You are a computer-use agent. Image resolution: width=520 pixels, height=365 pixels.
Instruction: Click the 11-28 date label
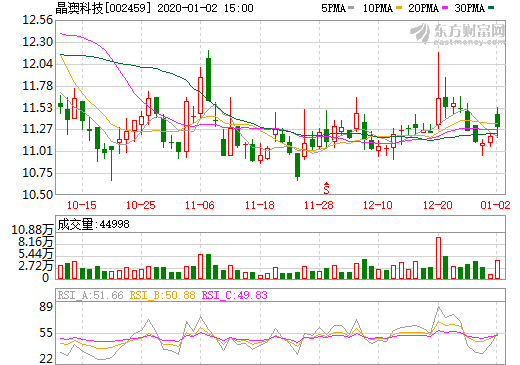coord(319,205)
